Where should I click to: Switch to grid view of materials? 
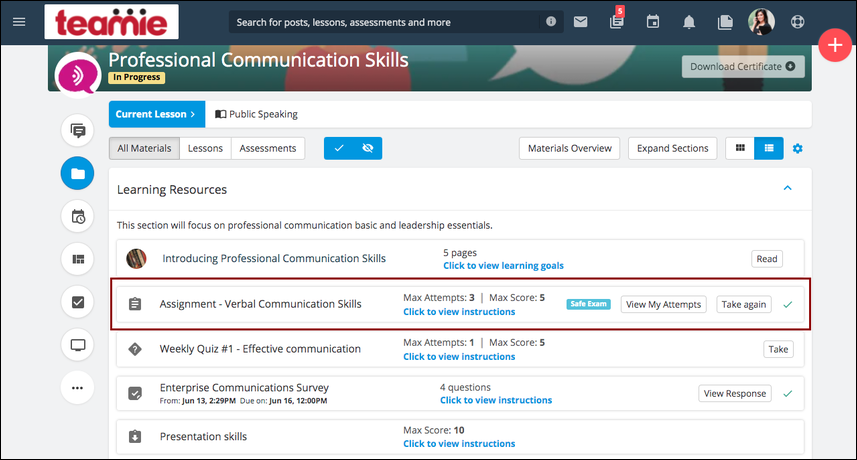740,148
